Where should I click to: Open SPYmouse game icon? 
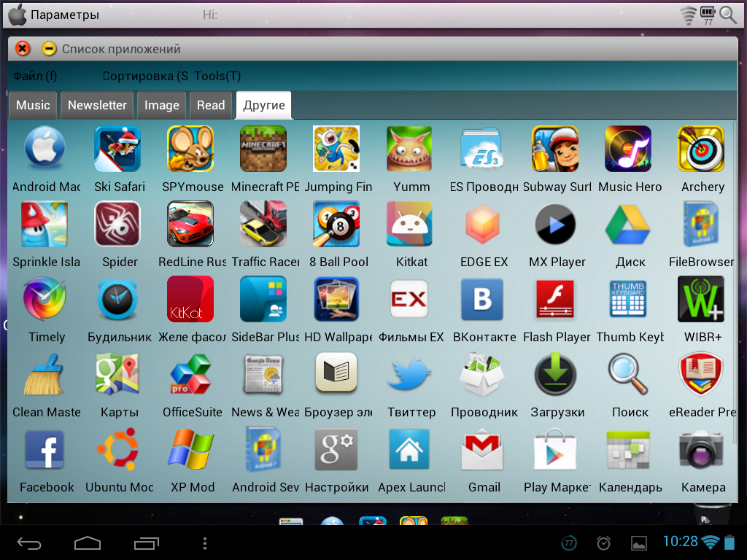tap(190, 148)
